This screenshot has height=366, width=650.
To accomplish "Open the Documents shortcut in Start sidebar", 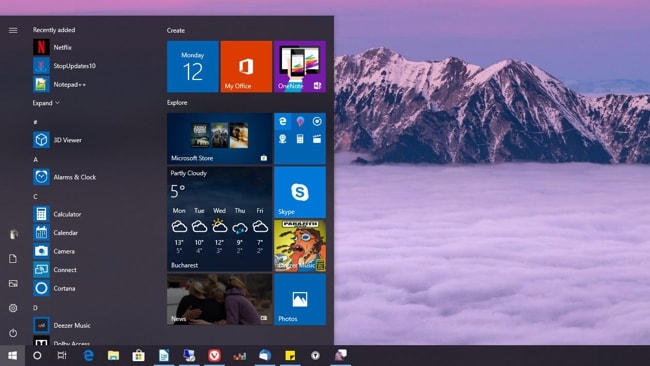I will point(13,259).
